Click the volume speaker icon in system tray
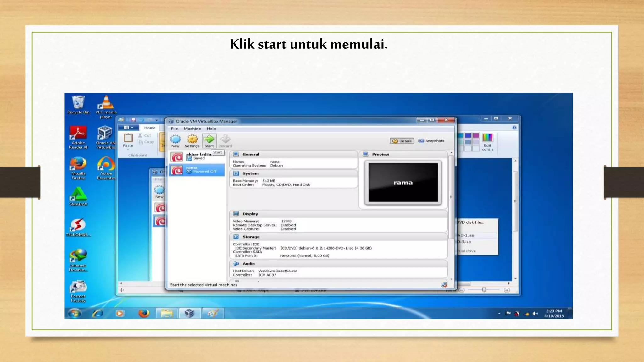The height and width of the screenshot is (362, 644). 535,314
